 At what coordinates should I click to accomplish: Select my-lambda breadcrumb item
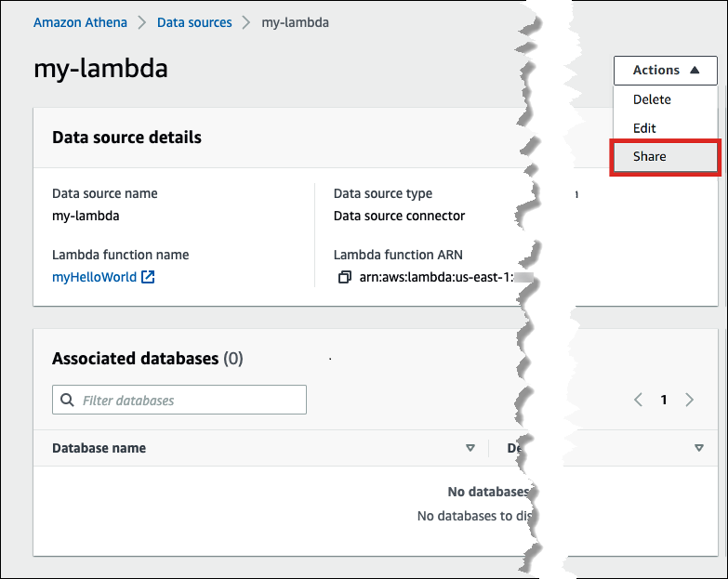(x=297, y=22)
